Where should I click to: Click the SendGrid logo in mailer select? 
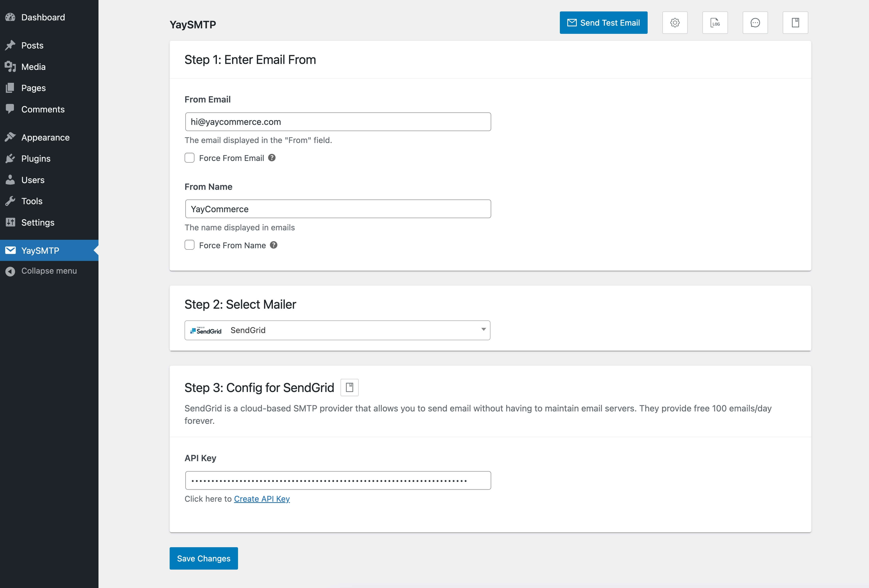click(206, 330)
